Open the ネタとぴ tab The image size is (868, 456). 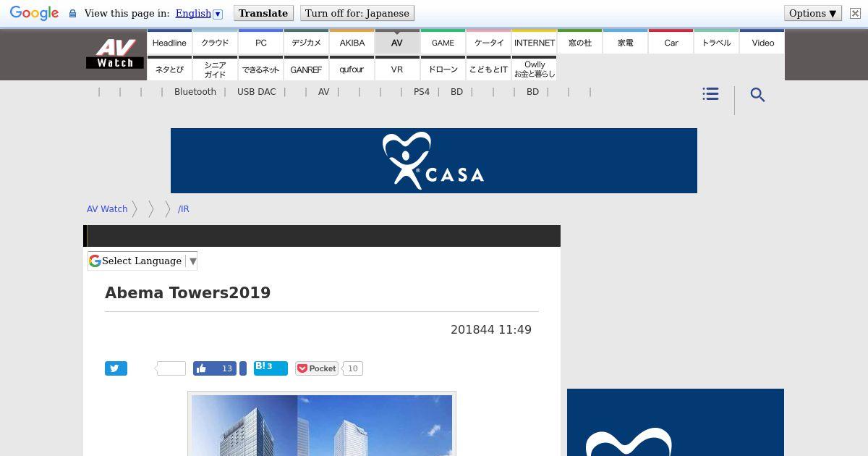point(169,69)
